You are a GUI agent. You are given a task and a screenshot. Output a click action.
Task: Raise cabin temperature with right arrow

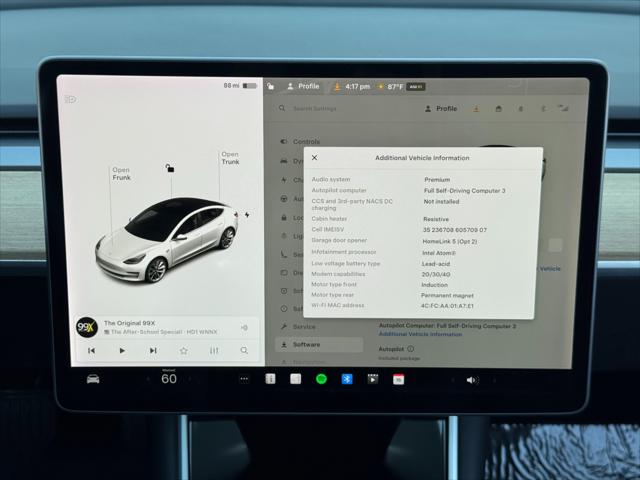click(x=189, y=379)
